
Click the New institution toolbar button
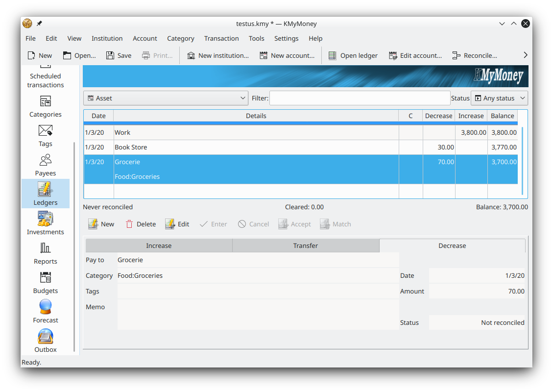[217, 55]
